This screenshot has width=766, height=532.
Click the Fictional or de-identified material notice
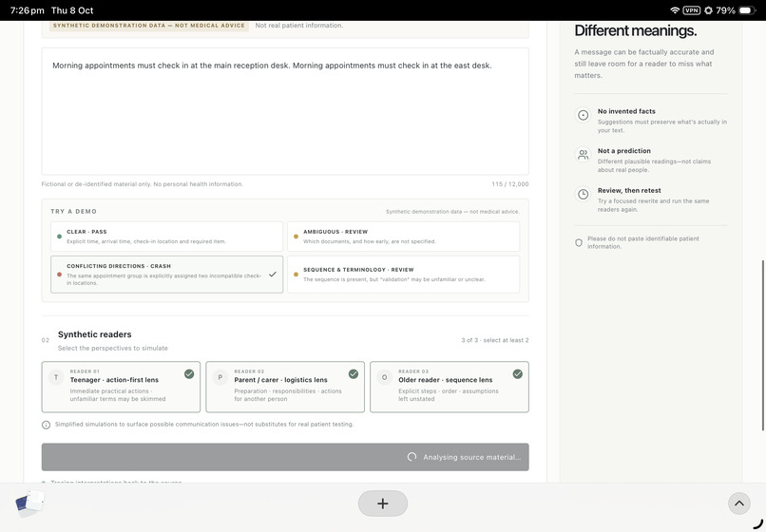click(143, 184)
